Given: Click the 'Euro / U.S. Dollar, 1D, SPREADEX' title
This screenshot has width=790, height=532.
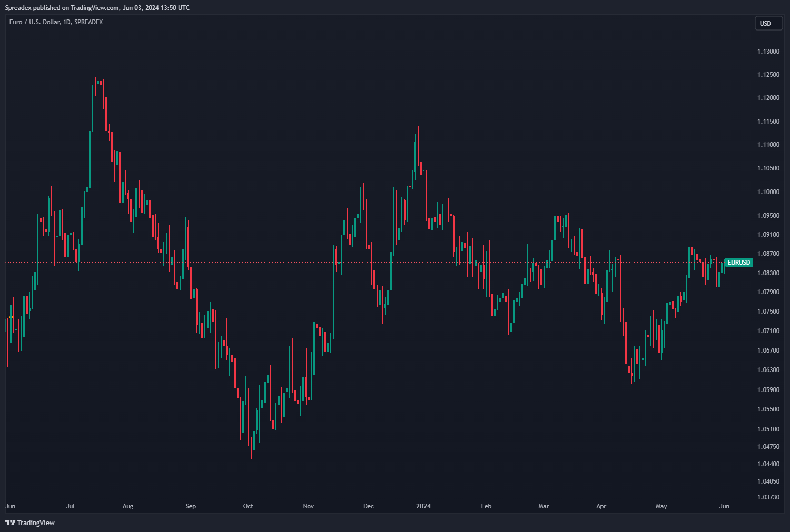Looking at the screenshot, I should 56,22.
